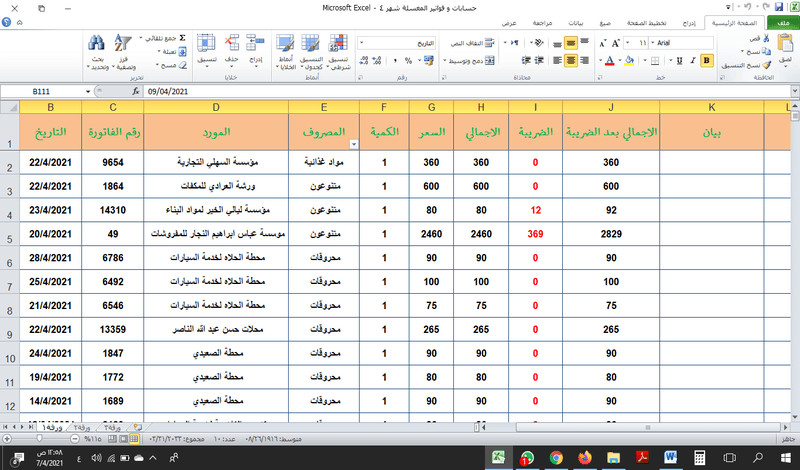
Task: Open the font size dropdown
Action: [628, 43]
